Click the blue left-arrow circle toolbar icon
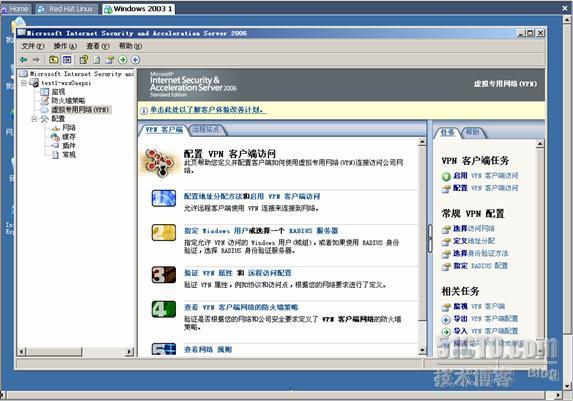The height and width of the screenshot is (401, 573). click(136, 59)
